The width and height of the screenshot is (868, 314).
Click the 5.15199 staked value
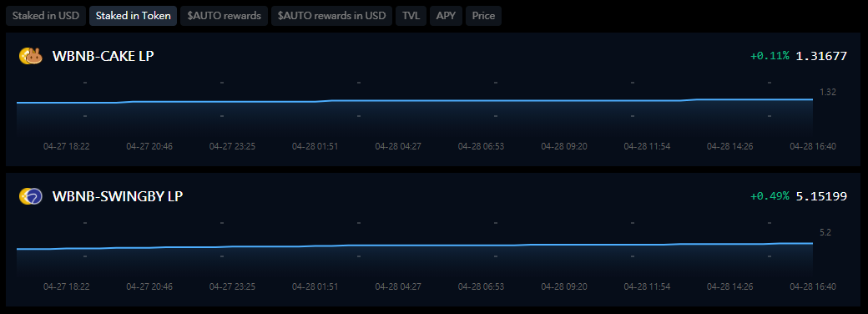click(x=821, y=196)
